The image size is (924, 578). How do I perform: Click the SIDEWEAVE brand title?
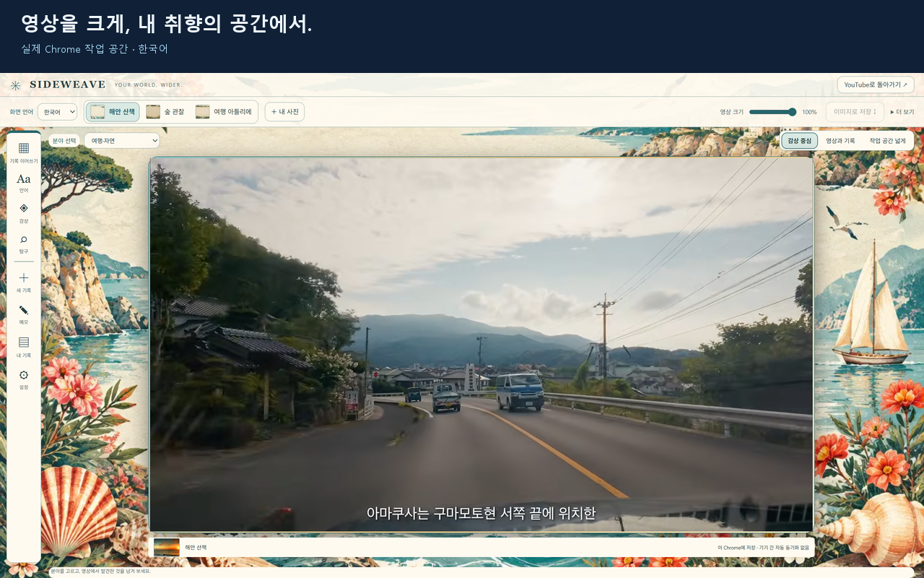[67, 85]
